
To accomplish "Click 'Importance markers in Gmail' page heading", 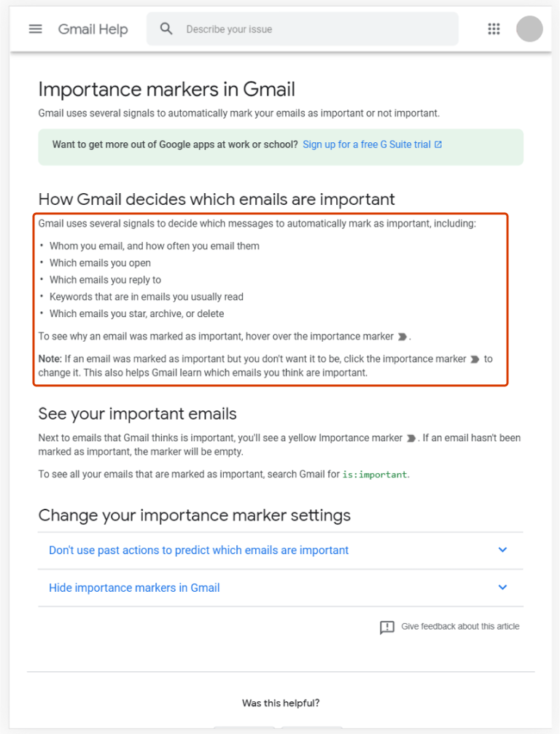I will point(166,90).
